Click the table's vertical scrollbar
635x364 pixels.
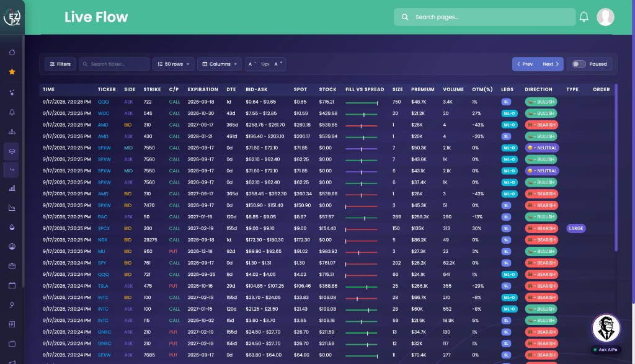[x=616, y=167]
